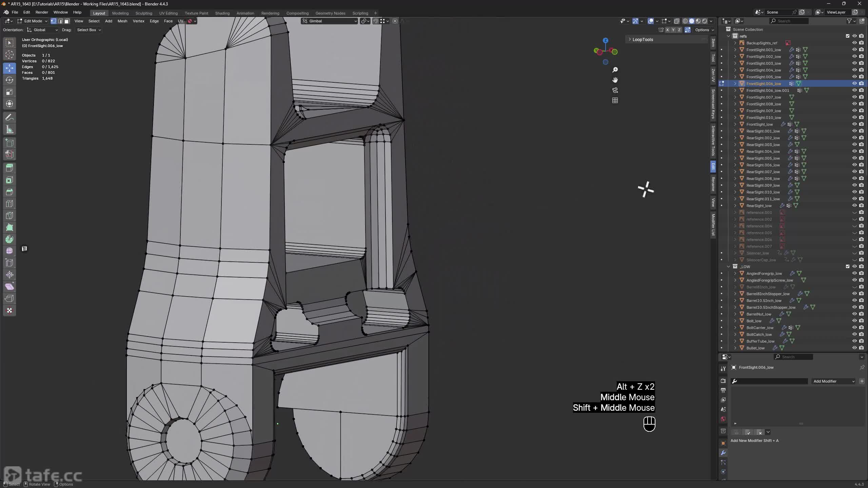Enable vertex select mode

pos(54,21)
